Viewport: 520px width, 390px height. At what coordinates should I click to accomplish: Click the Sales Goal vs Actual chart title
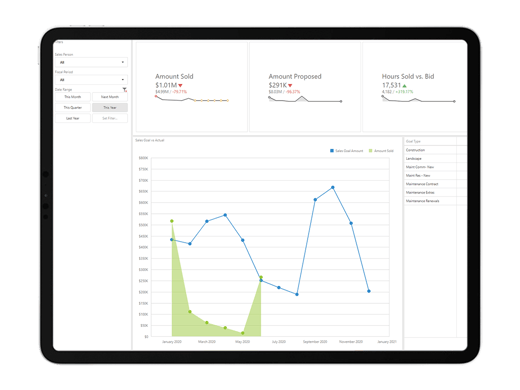[150, 140]
